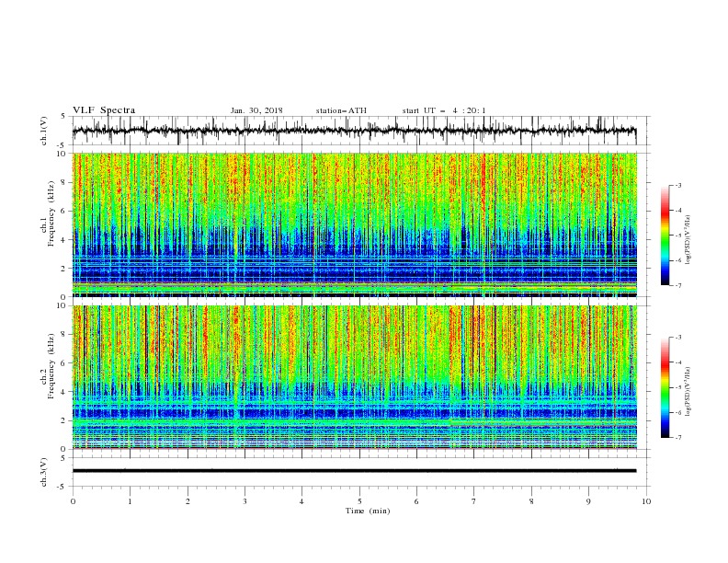Click time axis tick label "1"
728x563 pixels.
130,501
